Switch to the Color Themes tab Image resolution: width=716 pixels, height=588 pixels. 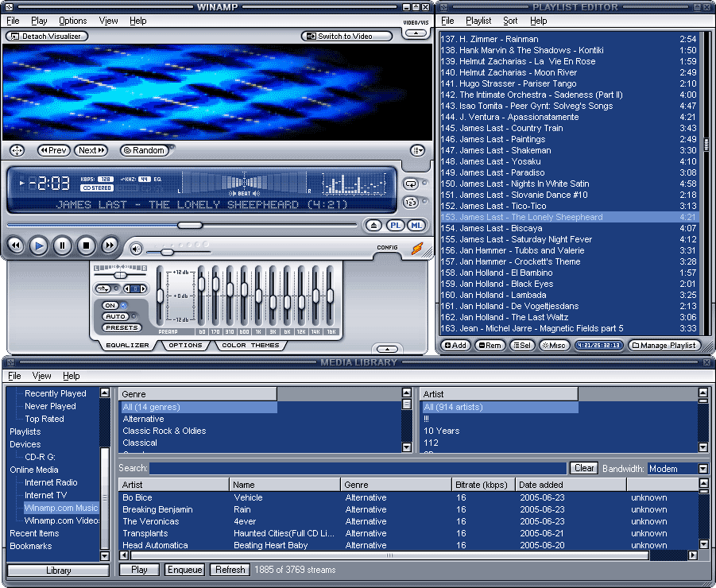tap(250, 346)
